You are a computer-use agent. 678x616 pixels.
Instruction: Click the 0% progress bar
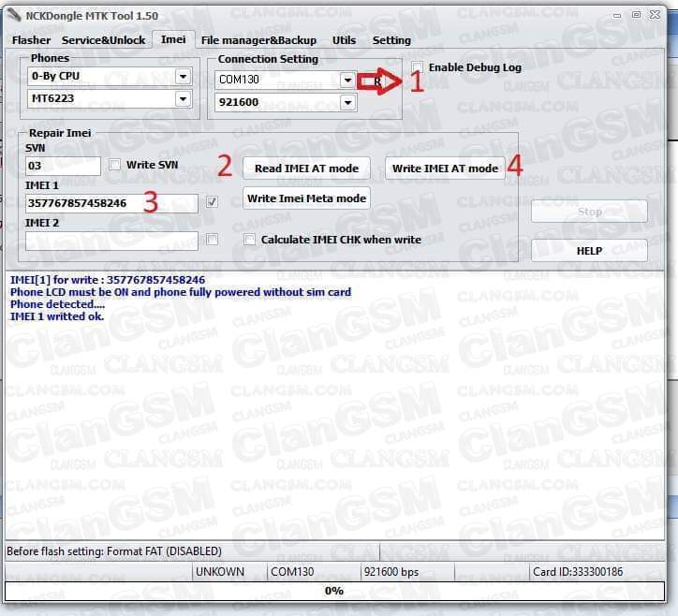pyautogui.click(x=334, y=591)
